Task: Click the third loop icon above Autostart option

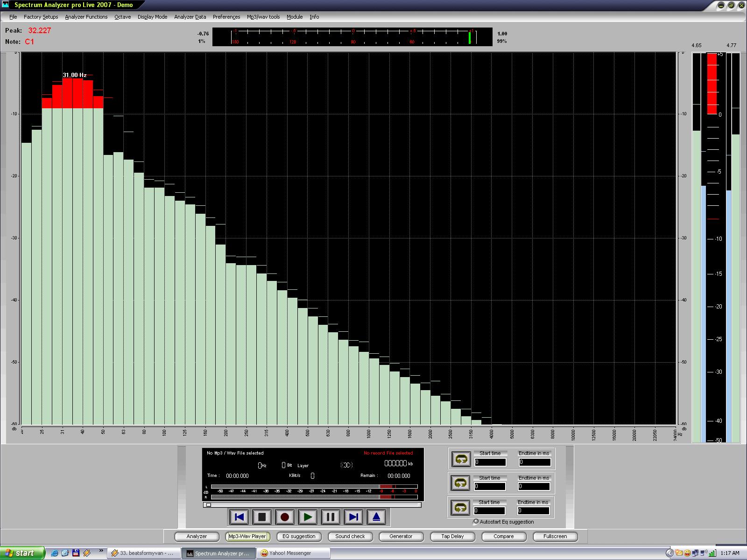Action: click(x=461, y=507)
